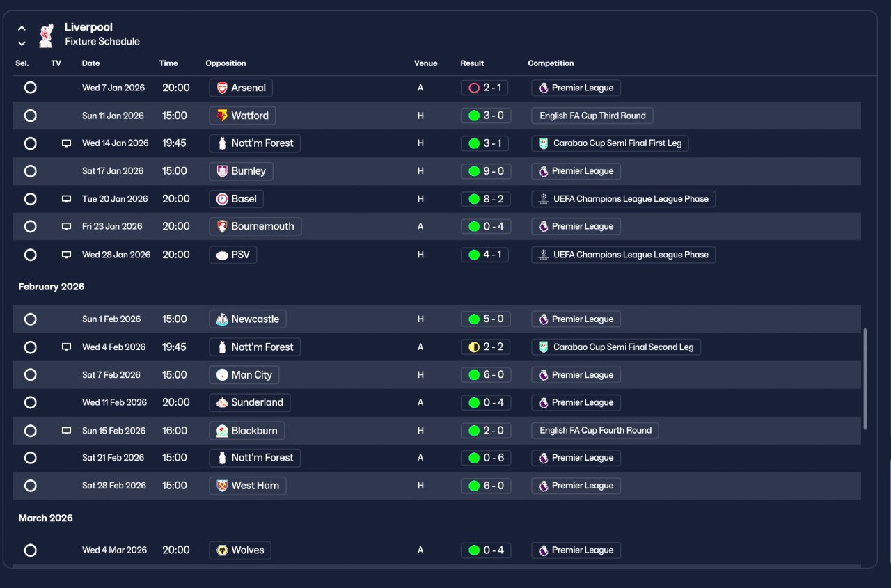
Task: Open the Carabao Cup Semi Final Second Leg link
Action: click(616, 347)
